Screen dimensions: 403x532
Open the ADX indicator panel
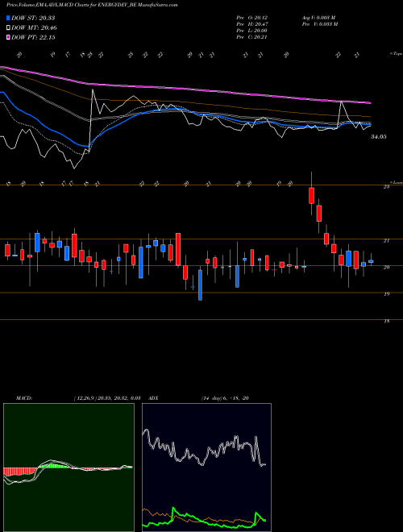pos(206,468)
